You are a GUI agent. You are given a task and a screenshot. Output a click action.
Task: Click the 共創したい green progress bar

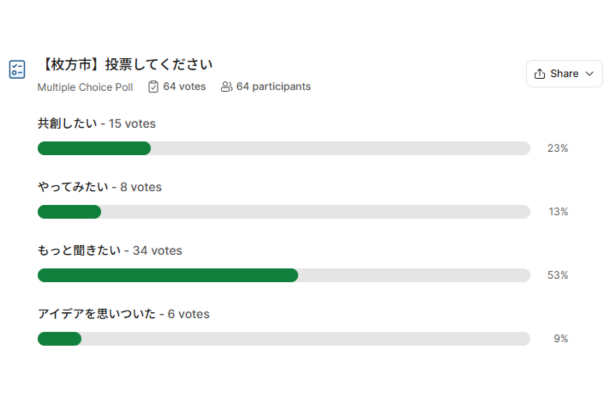click(x=94, y=148)
